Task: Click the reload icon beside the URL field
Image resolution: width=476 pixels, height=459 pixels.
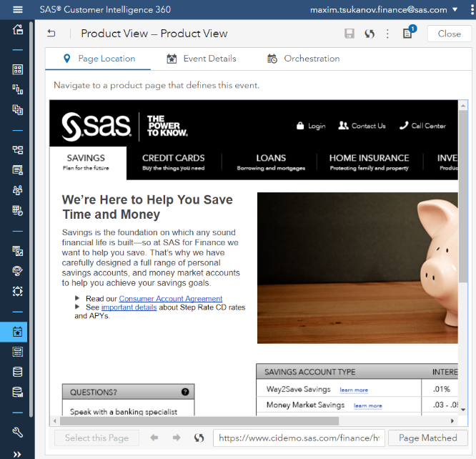Action: pyautogui.click(x=199, y=438)
